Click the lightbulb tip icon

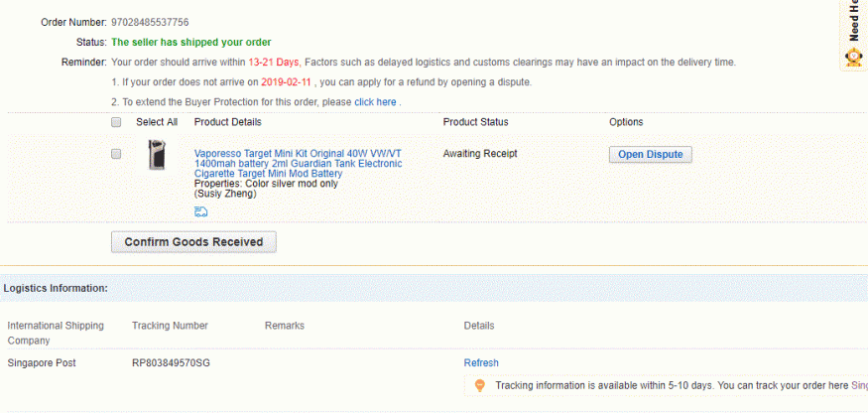point(479,385)
